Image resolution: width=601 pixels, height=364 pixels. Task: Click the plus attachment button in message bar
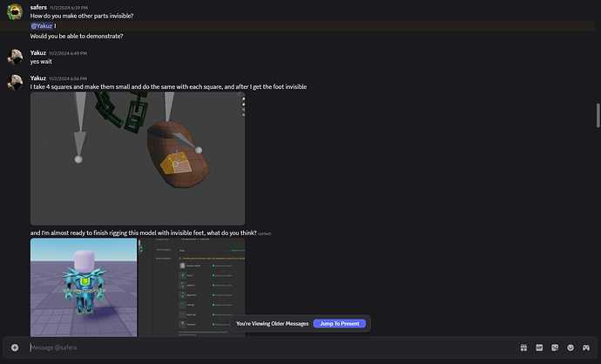15,347
